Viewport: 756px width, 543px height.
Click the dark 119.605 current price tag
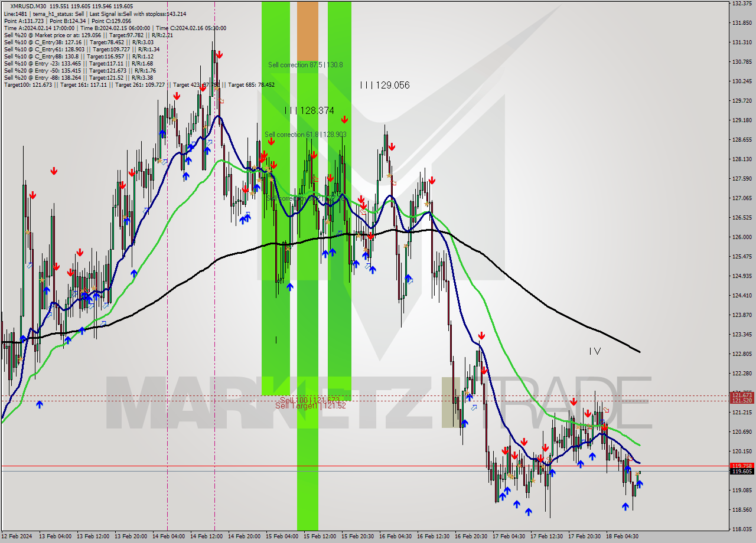pos(742,471)
